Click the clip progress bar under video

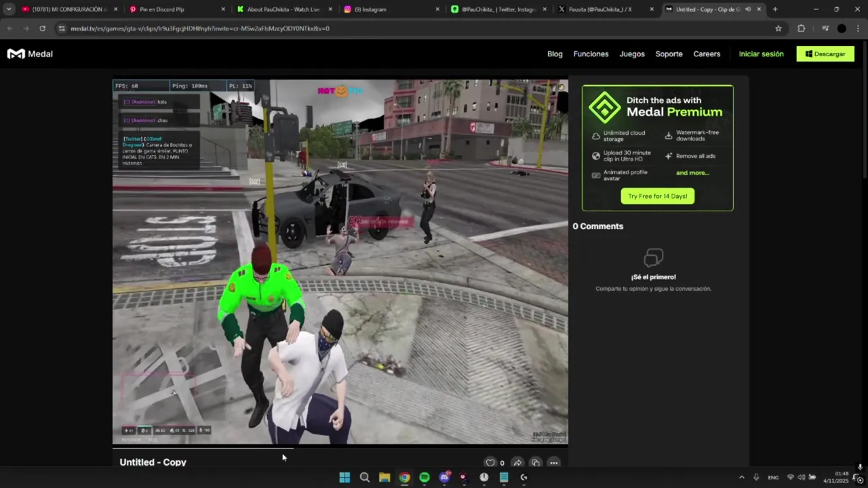340,447
